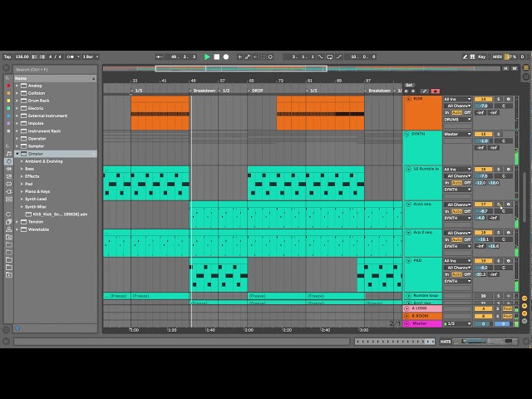The height and width of the screenshot is (399, 532).
Task: Enable Key map mode
Action: pyautogui.click(x=481, y=57)
